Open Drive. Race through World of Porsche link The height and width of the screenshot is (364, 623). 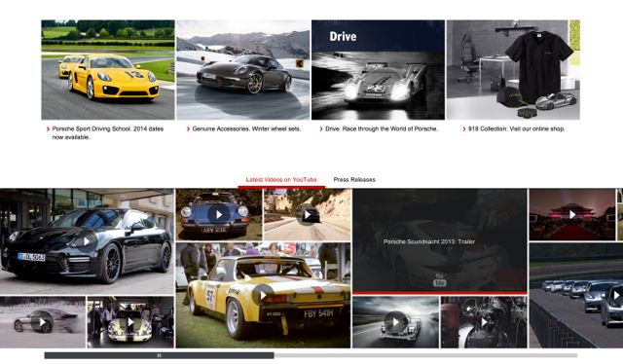[382, 128]
